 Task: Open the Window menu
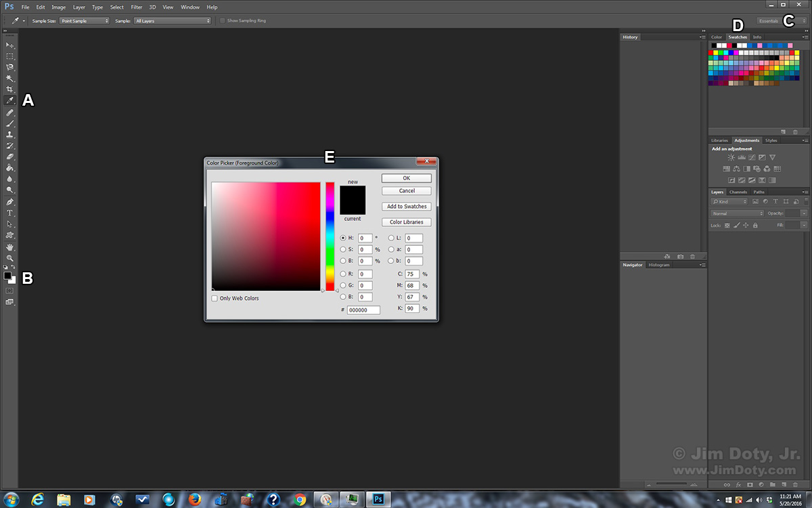coord(190,7)
